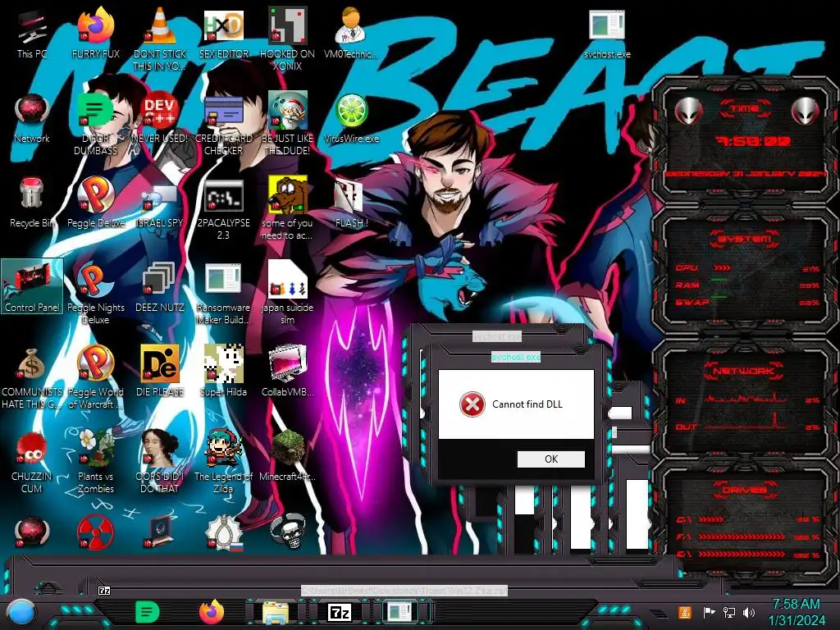This screenshot has width=840, height=630.
Task: Click the Cannot find DLL message text
Action: 527,404
